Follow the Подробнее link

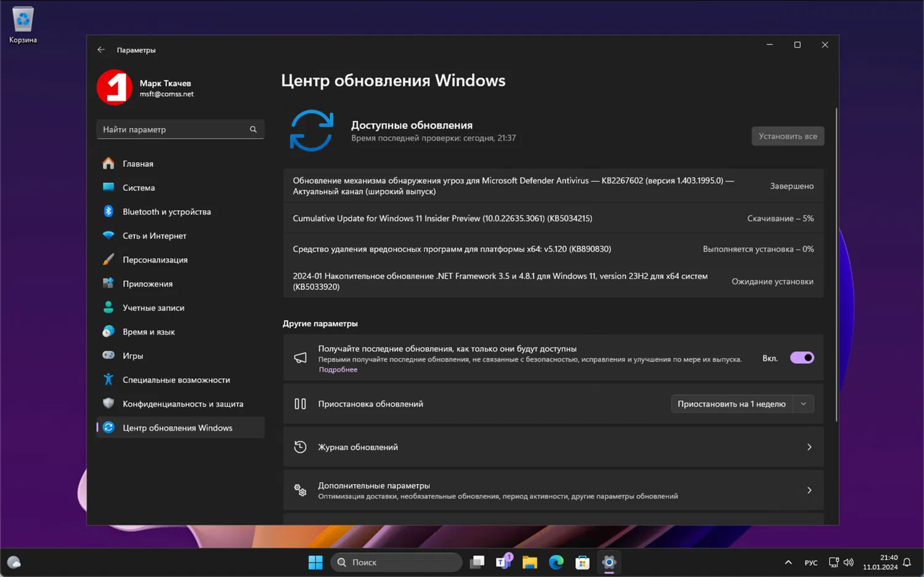[x=338, y=369]
